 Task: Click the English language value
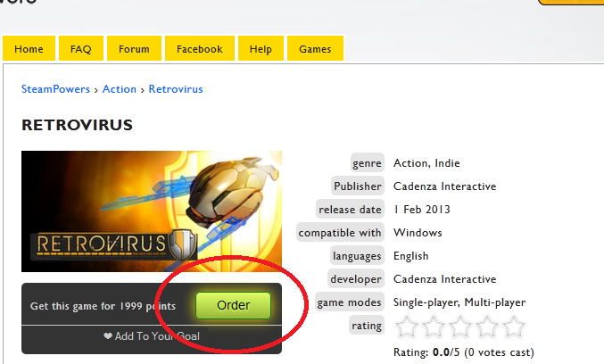pos(410,256)
